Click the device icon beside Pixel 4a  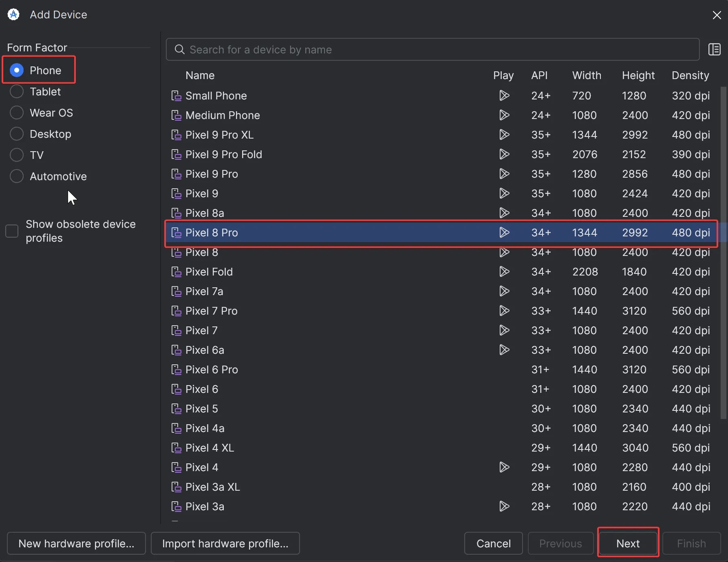176,428
